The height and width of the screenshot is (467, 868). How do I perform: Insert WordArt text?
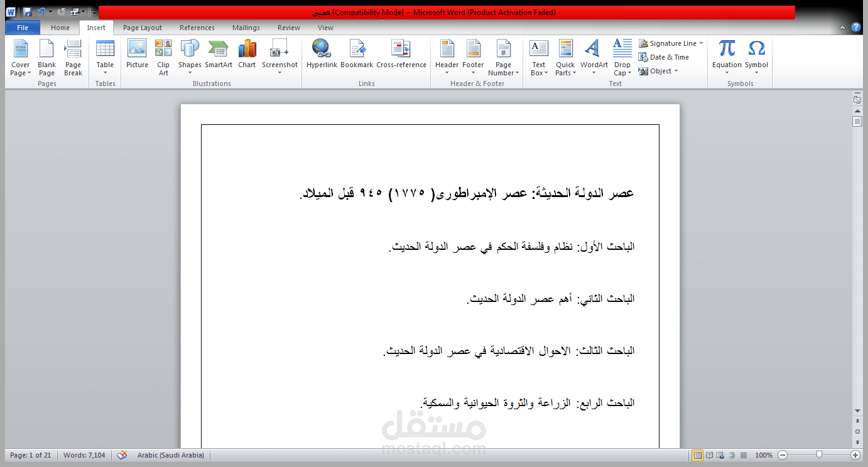click(x=594, y=58)
